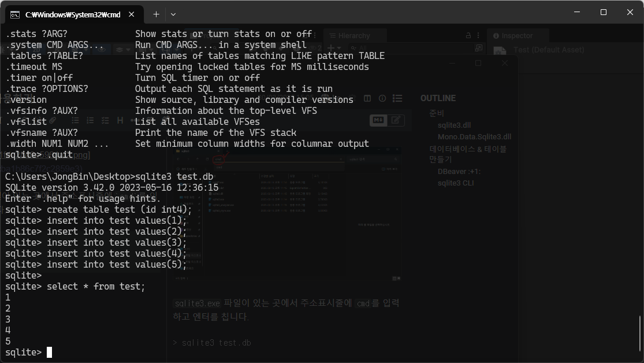Click the Hierarchy plus create button
Image resolution: width=644 pixels, height=363 pixels.
pos(330,48)
